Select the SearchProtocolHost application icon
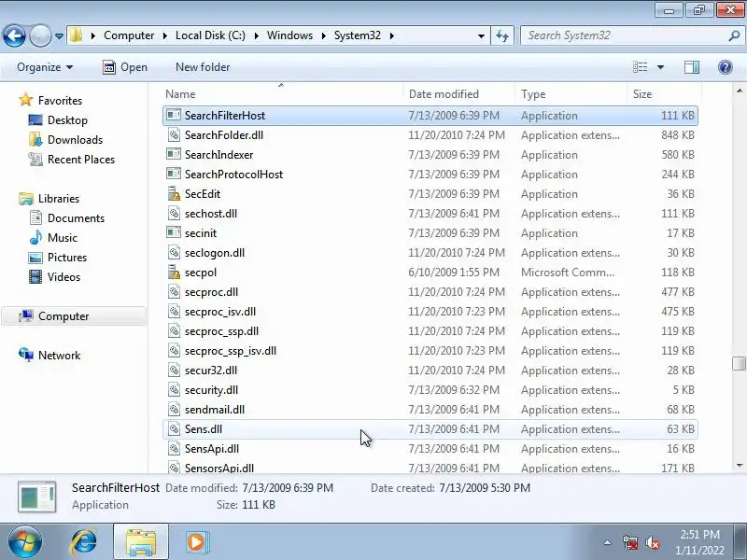Screen dimensions: 747x560 (x=174, y=174)
